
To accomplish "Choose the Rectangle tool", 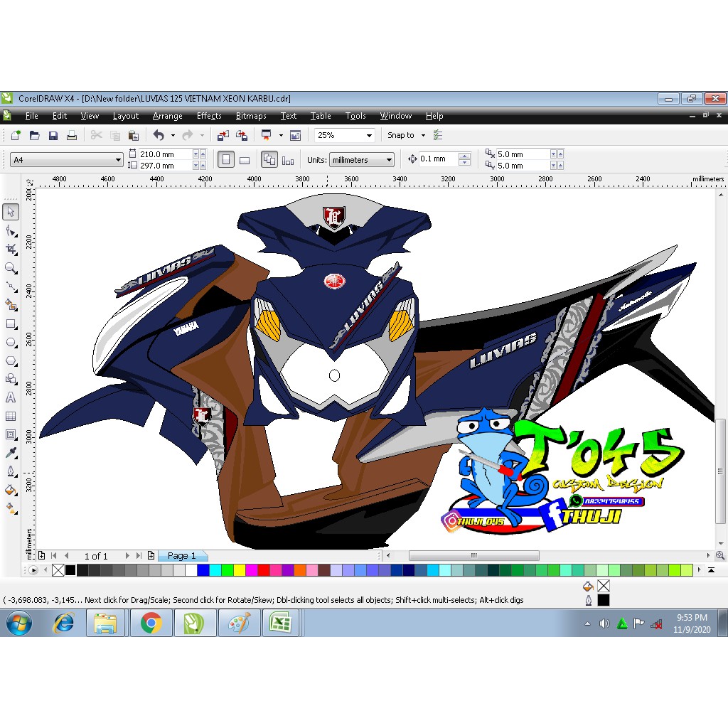I will pyautogui.click(x=10, y=321).
